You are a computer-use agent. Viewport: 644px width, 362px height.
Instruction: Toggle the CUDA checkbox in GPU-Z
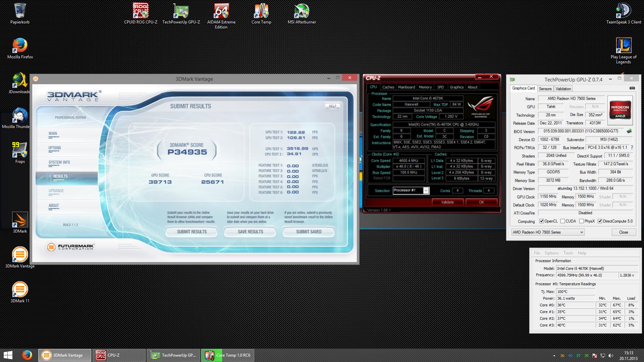click(562, 221)
